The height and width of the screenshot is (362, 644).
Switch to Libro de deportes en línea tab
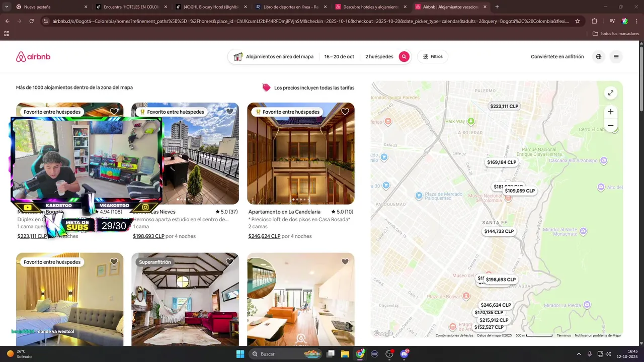(291, 7)
